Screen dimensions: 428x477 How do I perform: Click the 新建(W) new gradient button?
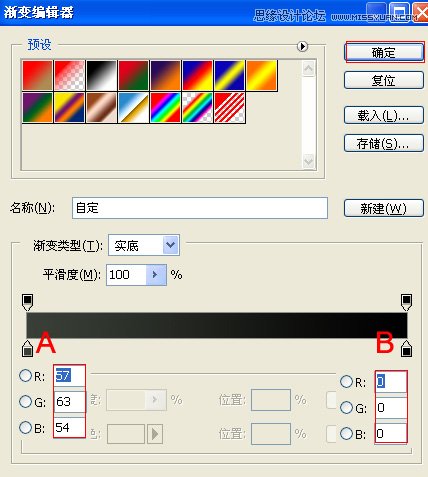tap(384, 209)
